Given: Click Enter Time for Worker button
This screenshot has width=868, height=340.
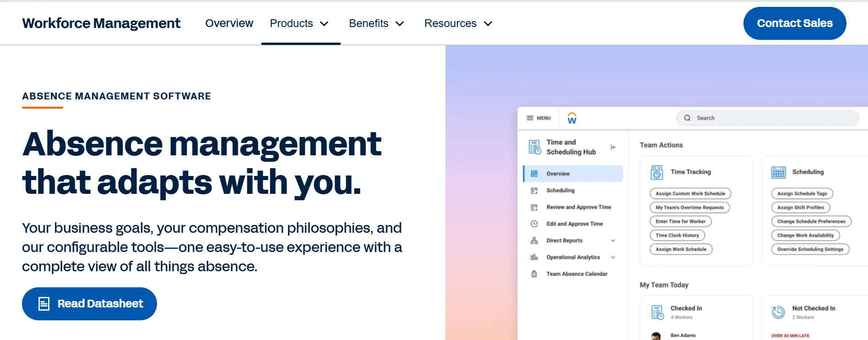Looking at the screenshot, I should (680, 222).
